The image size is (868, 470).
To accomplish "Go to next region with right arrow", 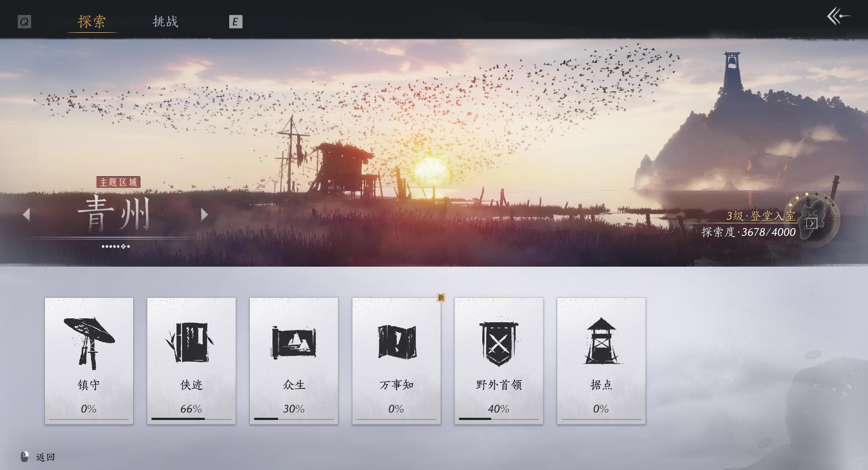I will click(x=204, y=214).
